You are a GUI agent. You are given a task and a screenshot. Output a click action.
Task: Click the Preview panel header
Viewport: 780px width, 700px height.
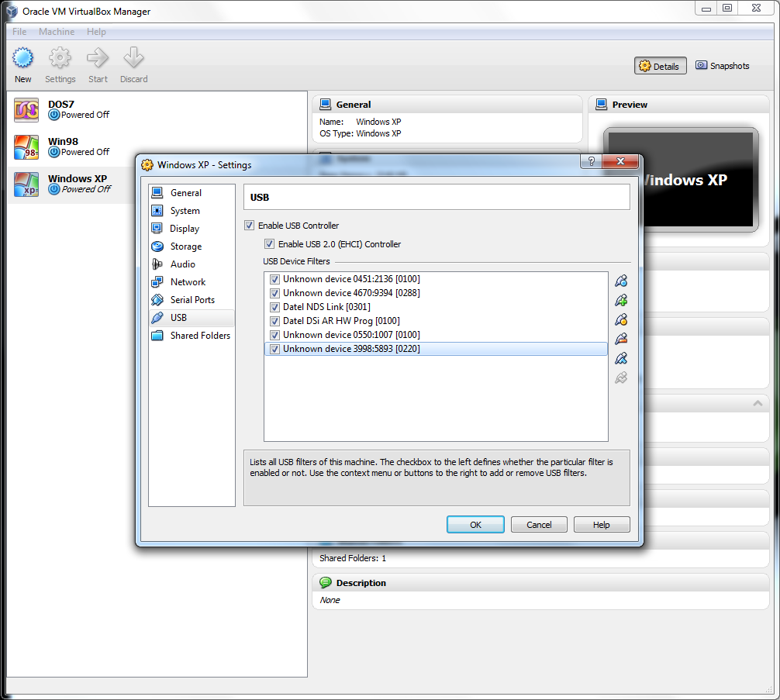678,105
